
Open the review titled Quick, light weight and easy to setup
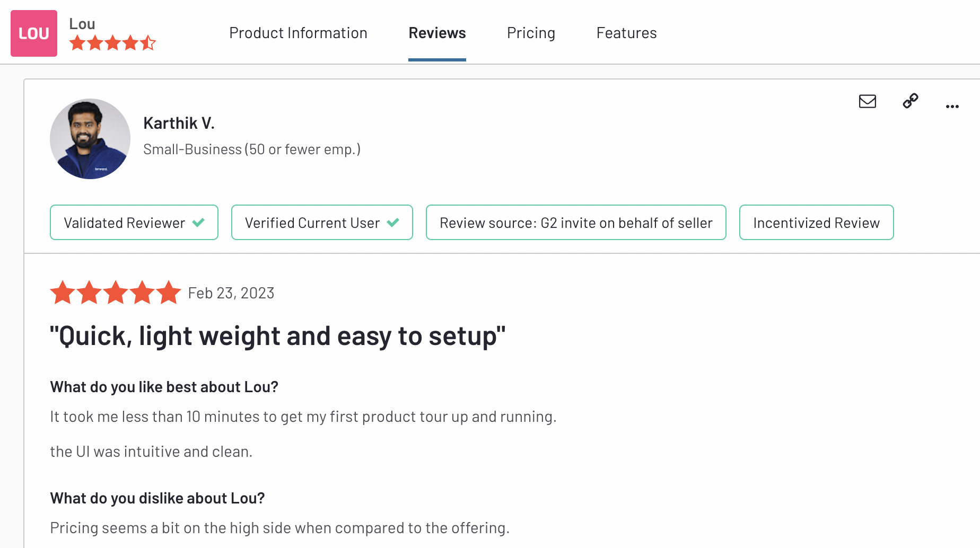(277, 335)
